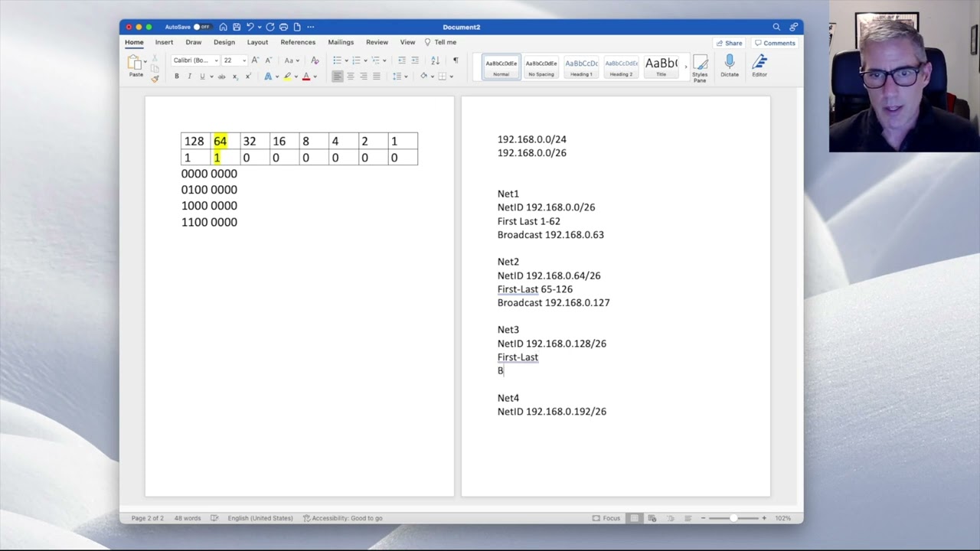Open the Styles Pane
This screenshot has height=551, width=980.
point(700,68)
